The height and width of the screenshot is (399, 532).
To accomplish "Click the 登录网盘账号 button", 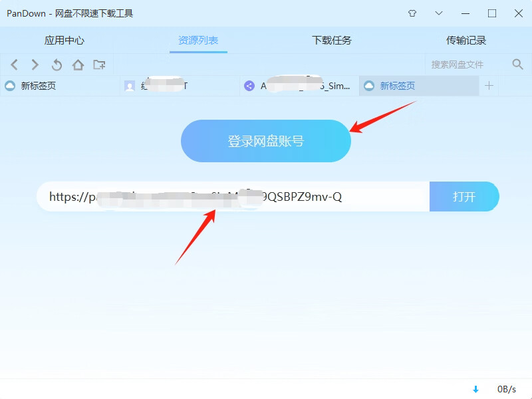I will [x=265, y=141].
